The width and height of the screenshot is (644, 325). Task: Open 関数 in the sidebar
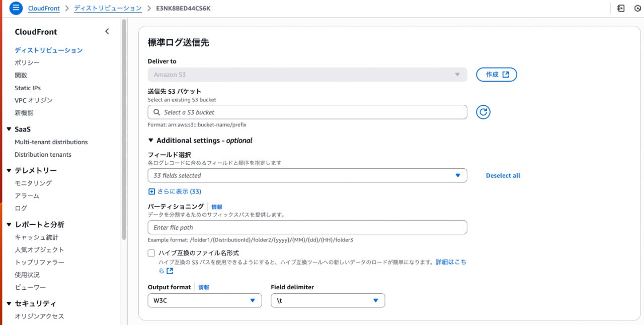point(21,75)
